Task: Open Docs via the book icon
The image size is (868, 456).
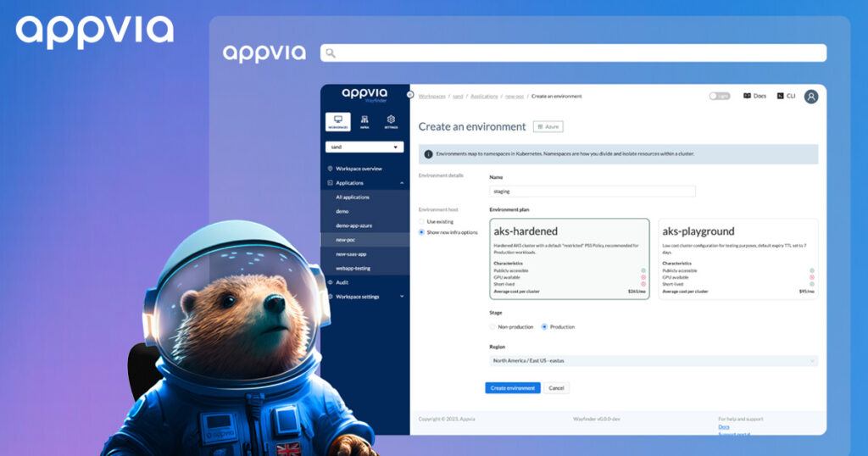Action: point(747,97)
